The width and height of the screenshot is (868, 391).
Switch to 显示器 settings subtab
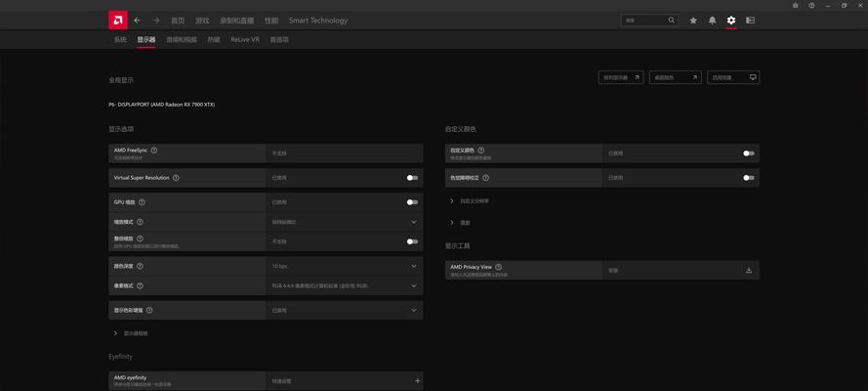click(x=146, y=40)
